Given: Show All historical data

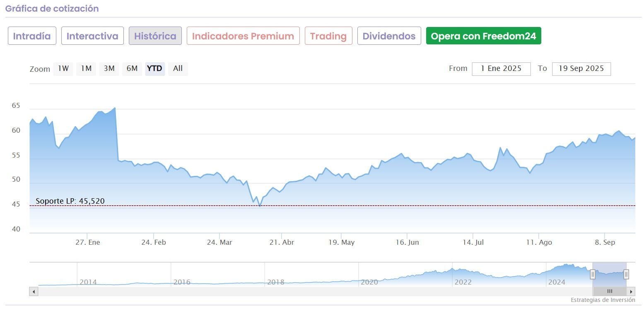Looking at the screenshot, I should pos(178,68).
